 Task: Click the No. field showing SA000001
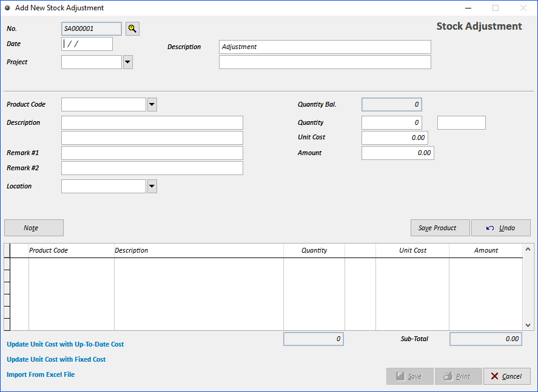click(x=92, y=29)
